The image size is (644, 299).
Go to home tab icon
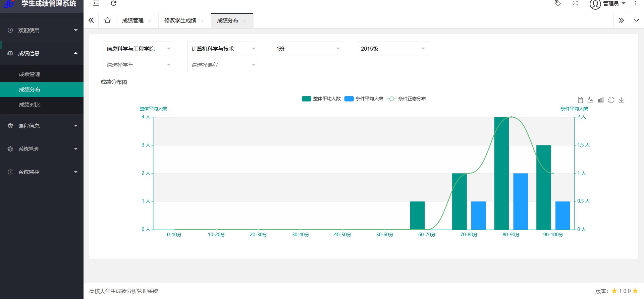point(107,20)
